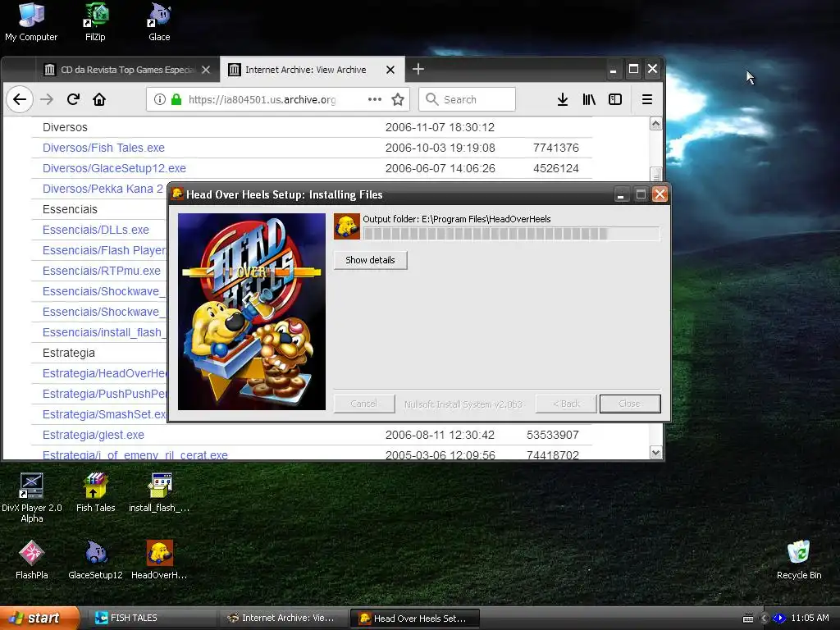Open the Diversos/GlaceSetup12.exe link
This screenshot has height=630, width=840.
(114, 168)
